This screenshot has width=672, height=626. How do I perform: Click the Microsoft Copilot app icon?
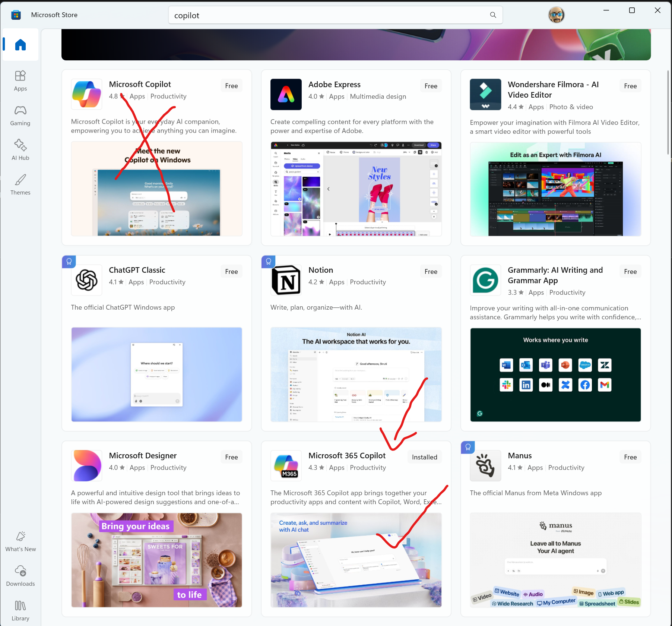click(87, 94)
